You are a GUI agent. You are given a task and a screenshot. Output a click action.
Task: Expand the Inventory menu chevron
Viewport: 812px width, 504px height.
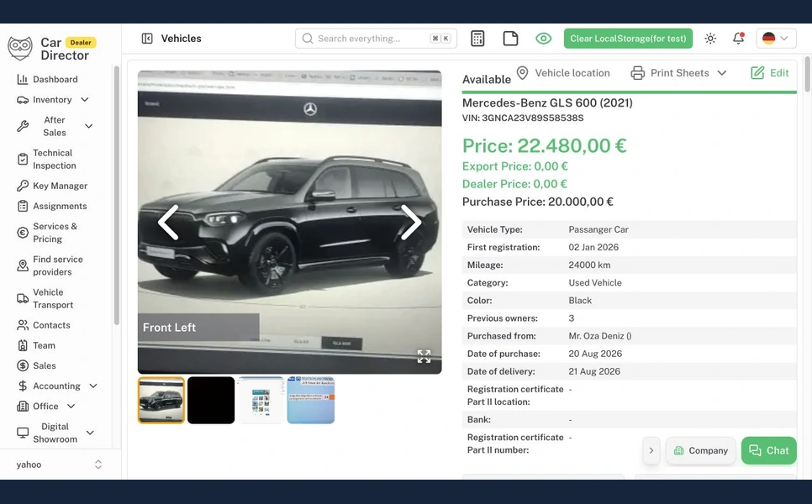(x=85, y=99)
